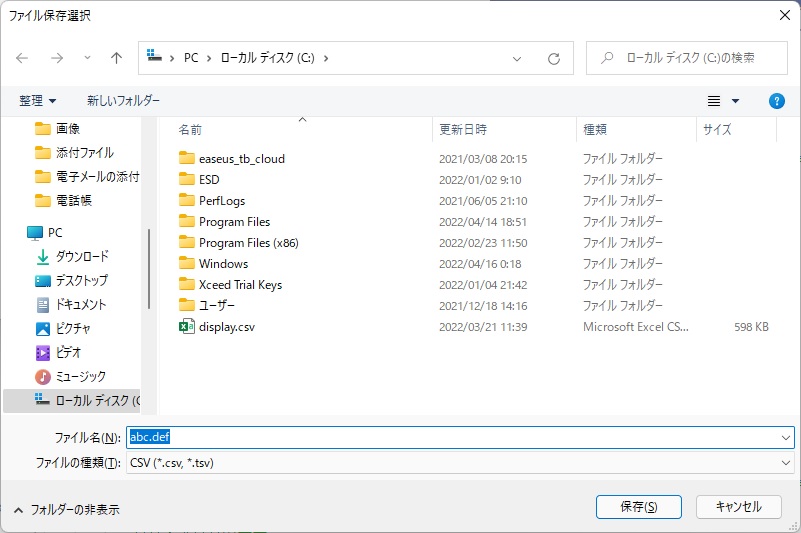This screenshot has height=533, width=801.
Task: Go forward with the right arrow
Action: (57, 58)
